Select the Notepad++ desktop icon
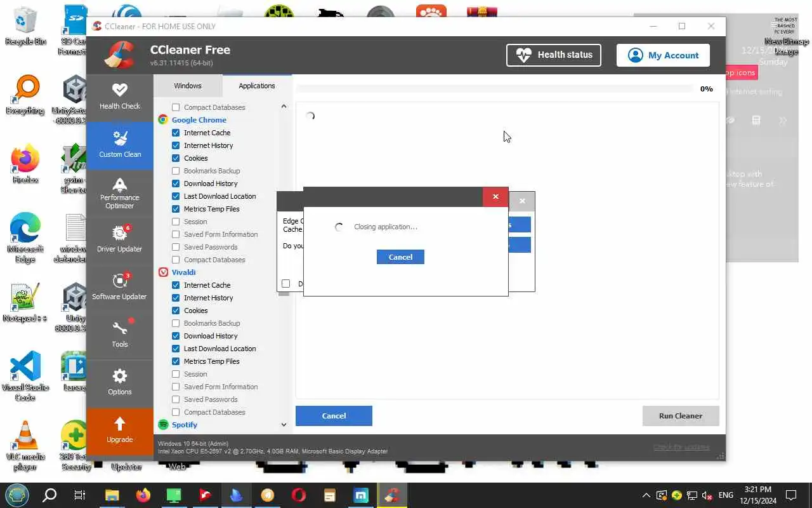Viewport: 812px width, 508px height. point(25,303)
